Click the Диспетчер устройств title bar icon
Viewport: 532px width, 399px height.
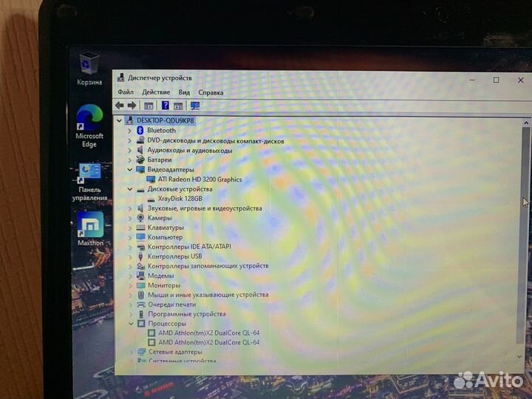[x=120, y=78]
